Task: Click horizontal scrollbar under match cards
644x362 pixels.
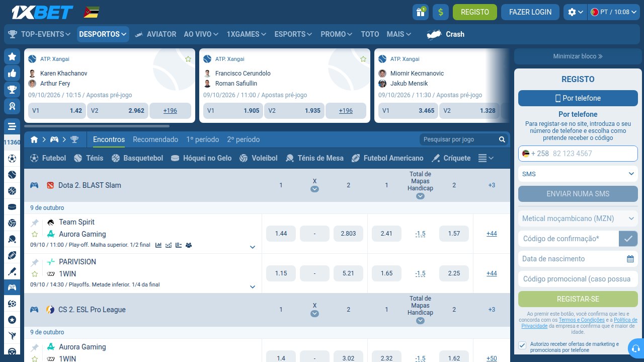Action: (97, 126)
